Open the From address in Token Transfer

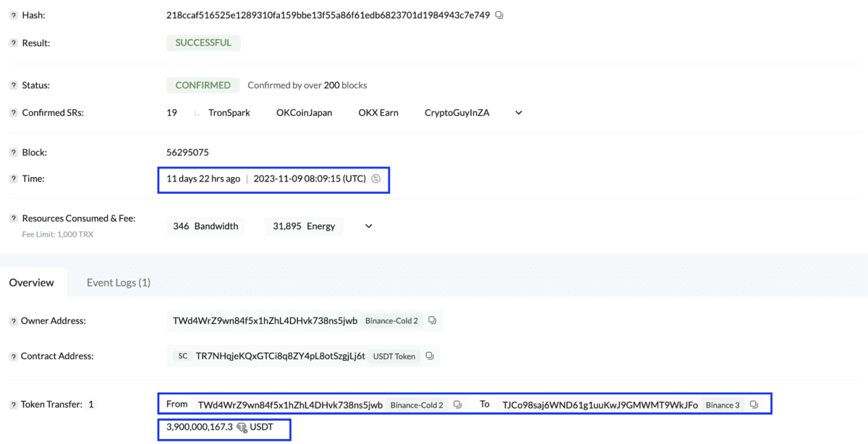(290, 405)
